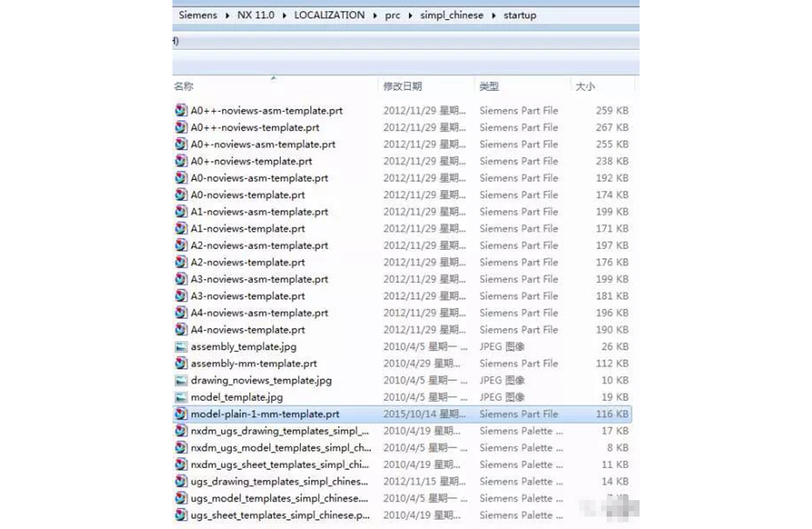Click the A4-noviews-template.prt file icon
This screenshot has width=812, height=529.
pos(181,330)
